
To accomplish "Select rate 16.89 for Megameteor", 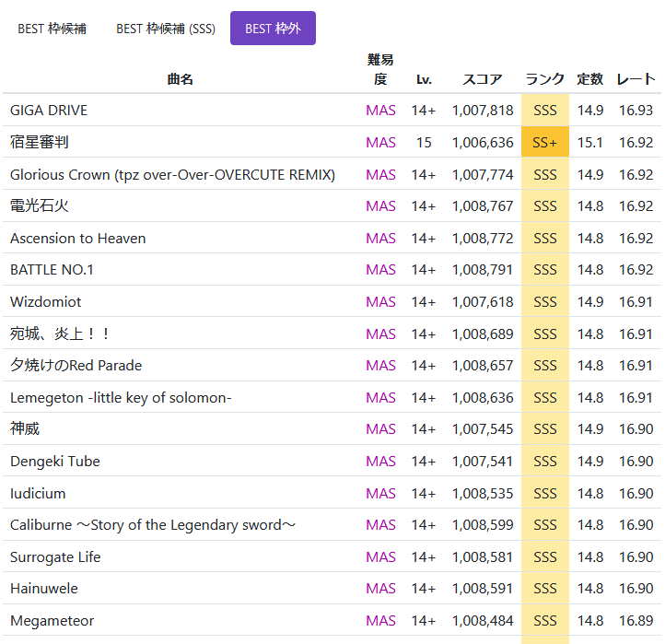I will click(636, 621).
